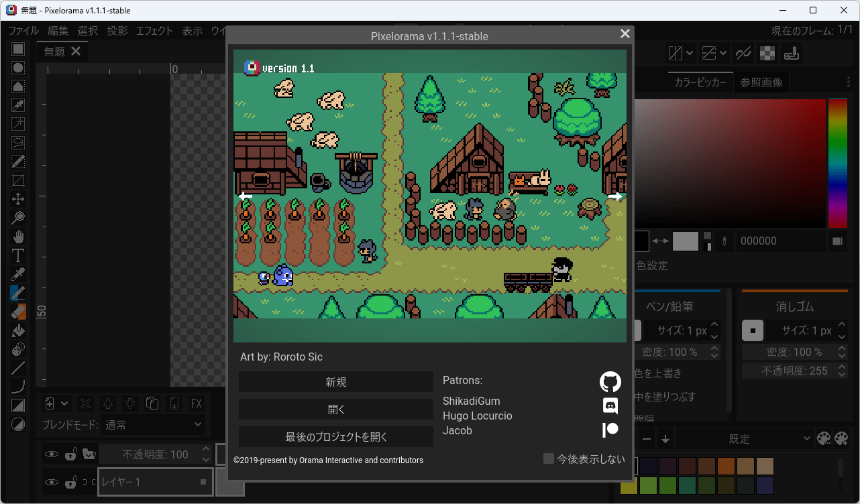Clone the current layer
The image size is (860, 504).
[x=152, y=403]
